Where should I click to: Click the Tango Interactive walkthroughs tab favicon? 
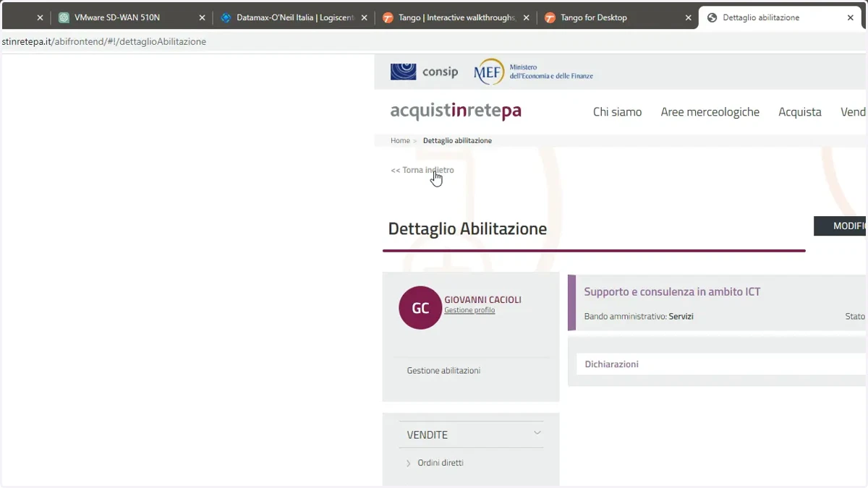click(388, 17)
